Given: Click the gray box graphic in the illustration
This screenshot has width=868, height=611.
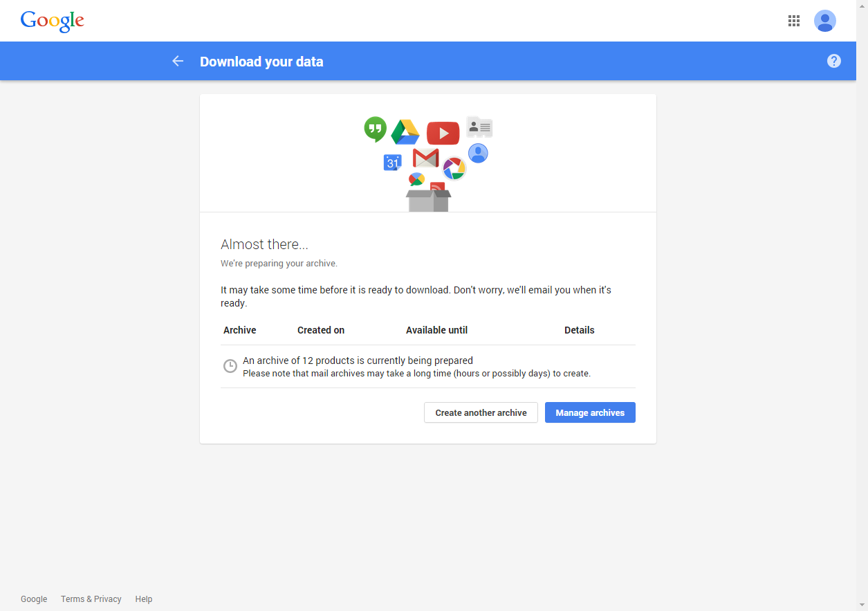Looking at the screenshot, I should [429, 201].
